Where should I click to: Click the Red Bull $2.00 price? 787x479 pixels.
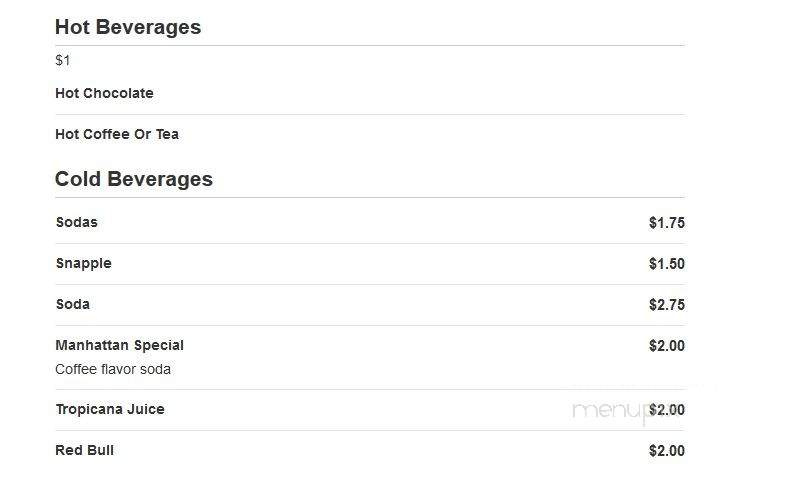667,451
